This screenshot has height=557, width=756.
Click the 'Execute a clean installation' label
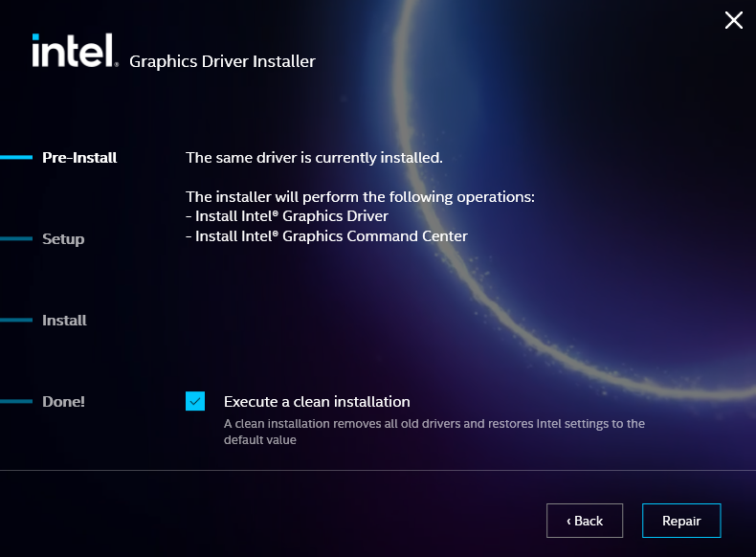tap(317, 402)
